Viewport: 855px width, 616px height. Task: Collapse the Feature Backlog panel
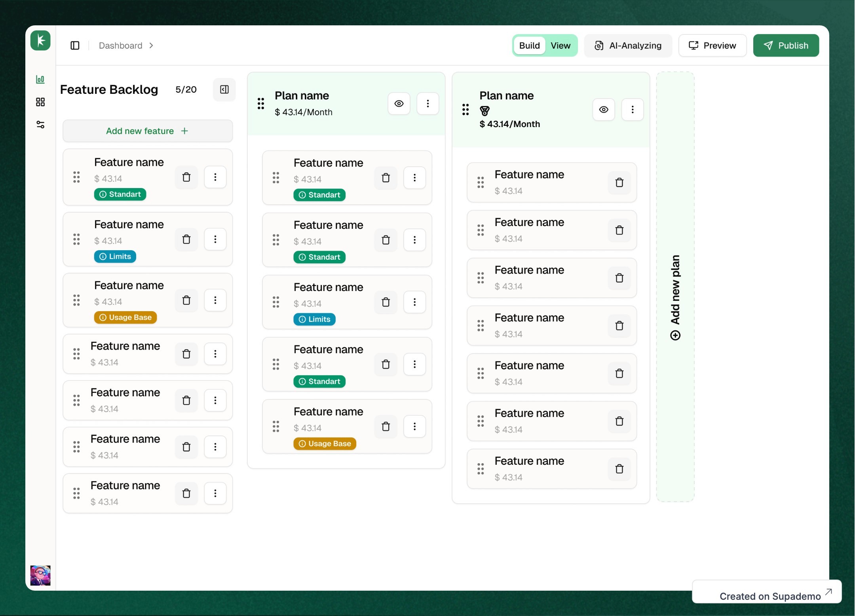224,89
